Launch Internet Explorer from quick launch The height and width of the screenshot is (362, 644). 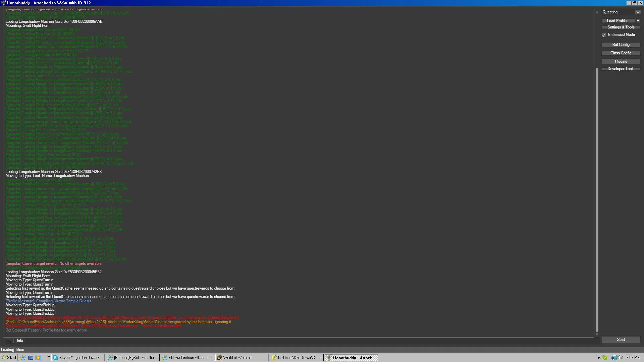(23, 358)
